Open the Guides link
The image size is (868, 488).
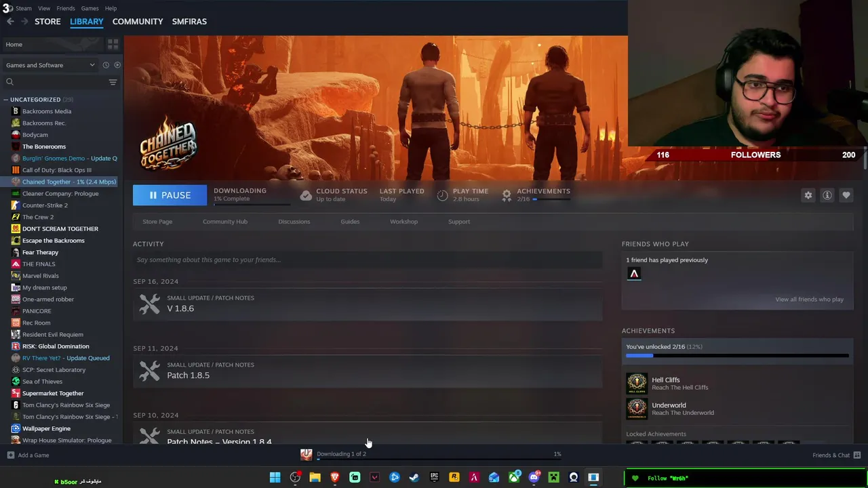(x=350, y=222)
